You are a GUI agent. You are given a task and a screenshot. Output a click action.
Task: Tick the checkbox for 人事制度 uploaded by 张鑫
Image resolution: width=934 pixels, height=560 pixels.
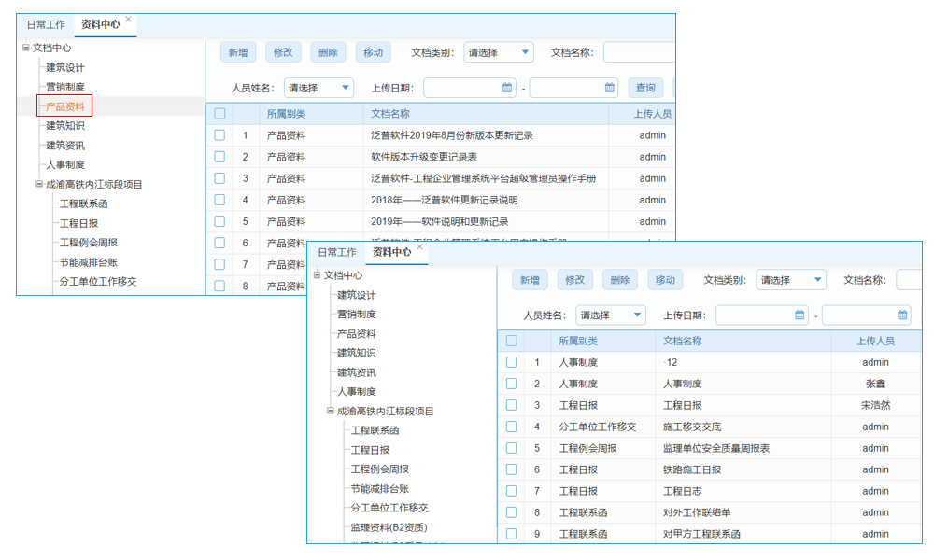[511, 384]
